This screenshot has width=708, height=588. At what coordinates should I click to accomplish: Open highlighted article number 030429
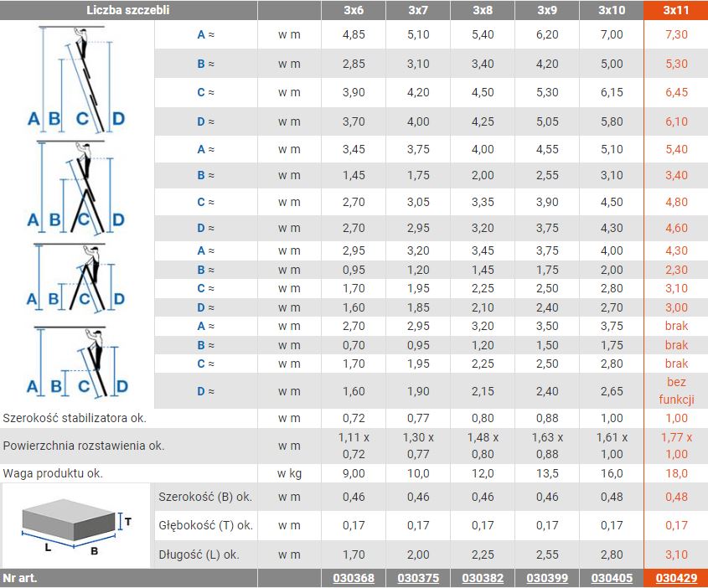tap(675, 578)
